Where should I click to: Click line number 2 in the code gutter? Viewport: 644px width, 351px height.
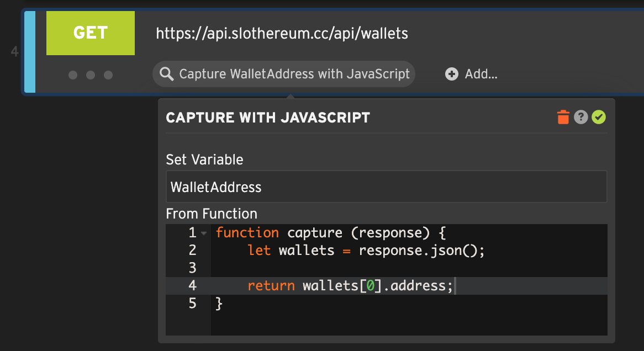(x=192, y=251)
